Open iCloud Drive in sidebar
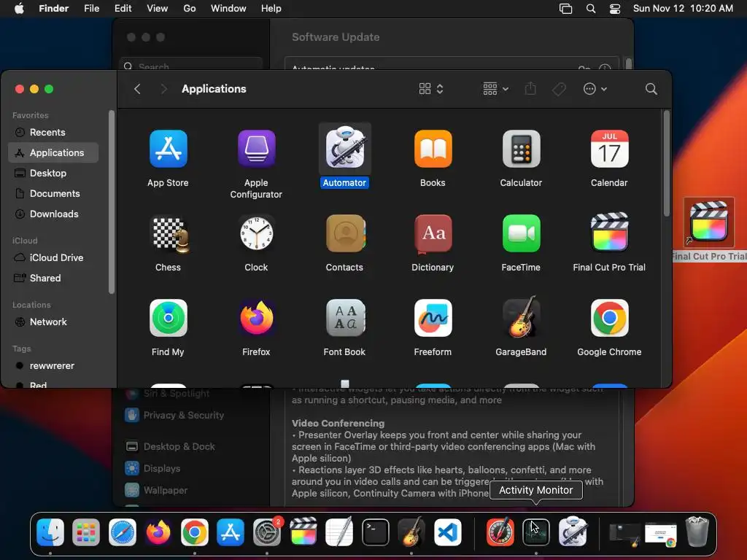This screenshot has height=560, width=747. [53, 257]
